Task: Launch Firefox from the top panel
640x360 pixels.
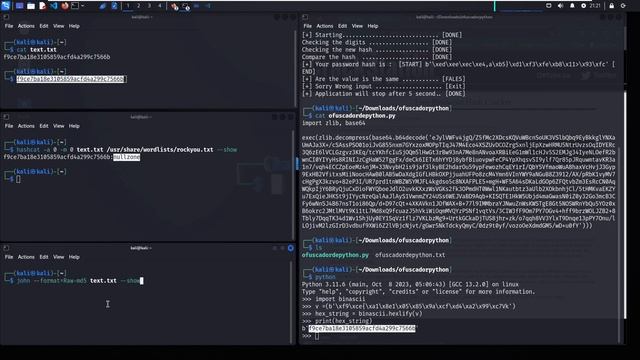Action: [65, 6]
